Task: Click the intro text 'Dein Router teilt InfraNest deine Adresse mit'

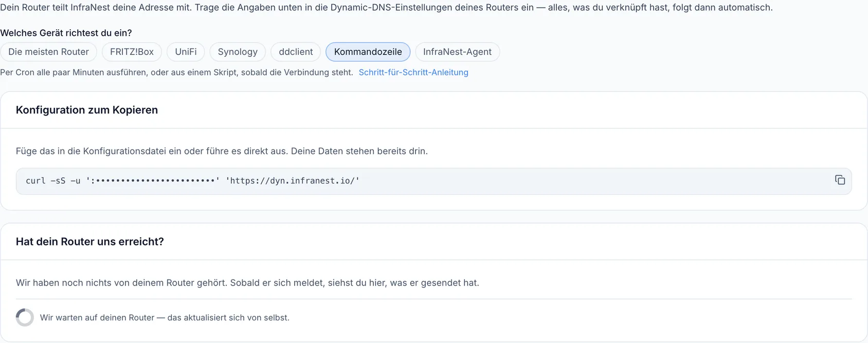Action: 95,8
